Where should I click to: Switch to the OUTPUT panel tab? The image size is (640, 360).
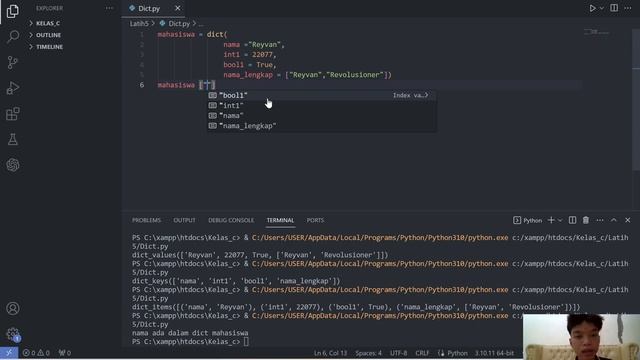tap(184, 220)
